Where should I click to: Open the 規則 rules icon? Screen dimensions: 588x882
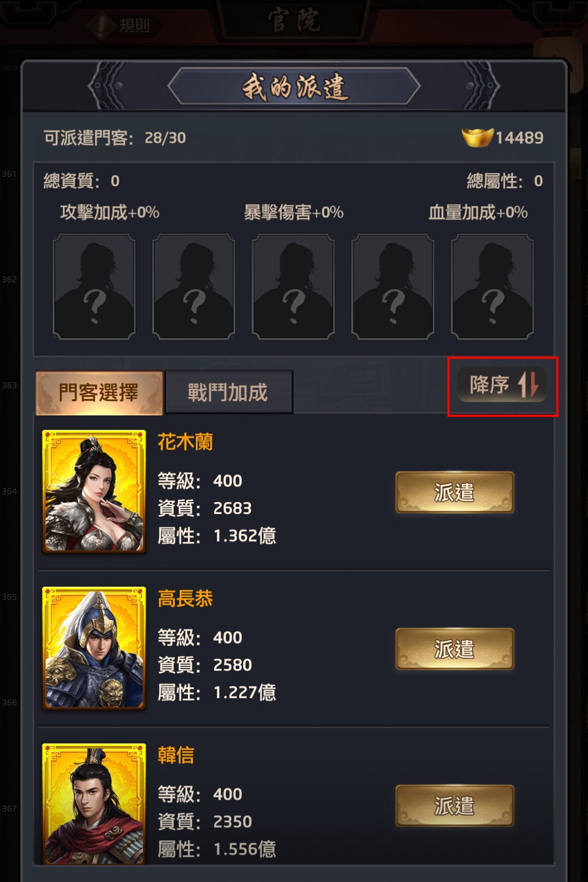(125, 25)
